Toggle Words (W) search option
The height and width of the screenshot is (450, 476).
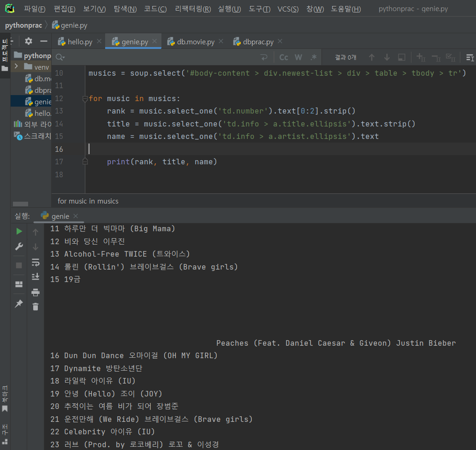[298, 57]
